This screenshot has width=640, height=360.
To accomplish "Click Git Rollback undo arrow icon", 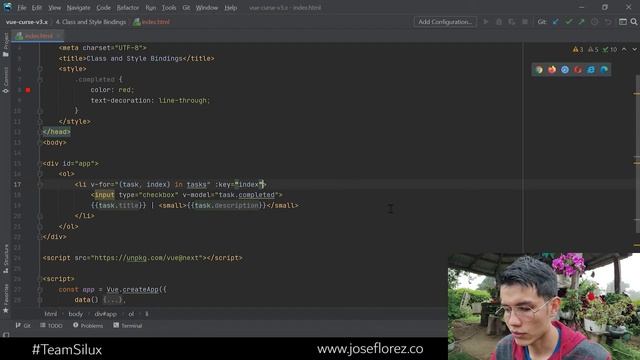I will (608, 22).
